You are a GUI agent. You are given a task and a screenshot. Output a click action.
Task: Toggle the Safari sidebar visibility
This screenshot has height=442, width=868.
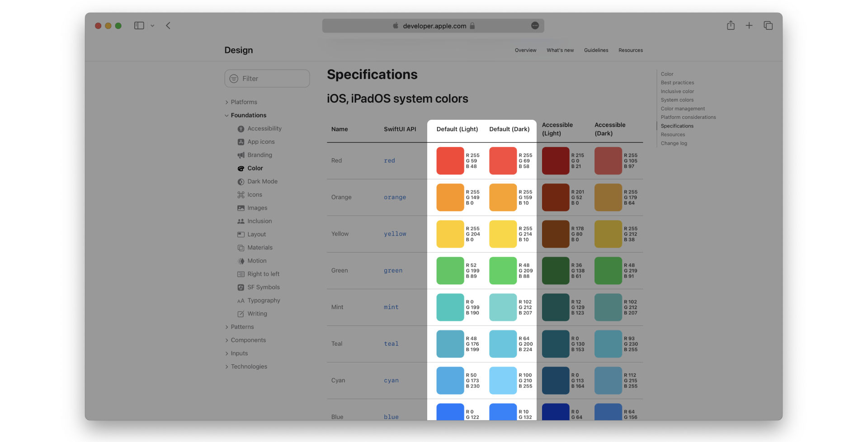tap(139, 26)
